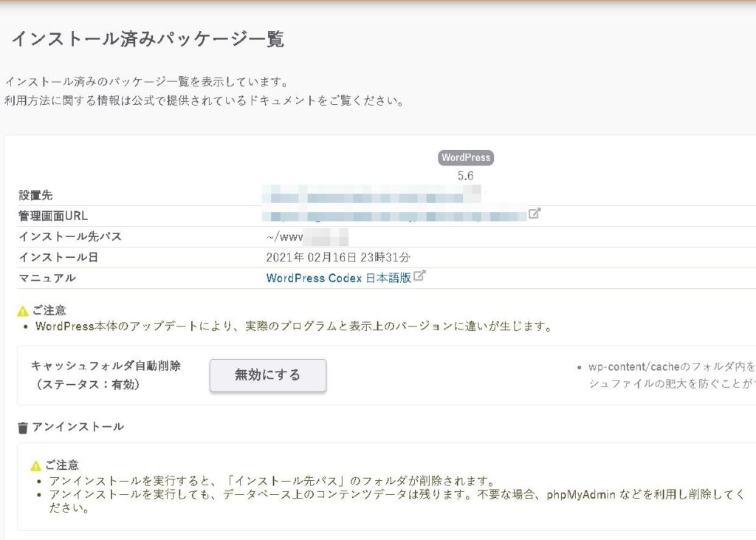Click warning icon inside the uninstall notice box

point(35,466)
